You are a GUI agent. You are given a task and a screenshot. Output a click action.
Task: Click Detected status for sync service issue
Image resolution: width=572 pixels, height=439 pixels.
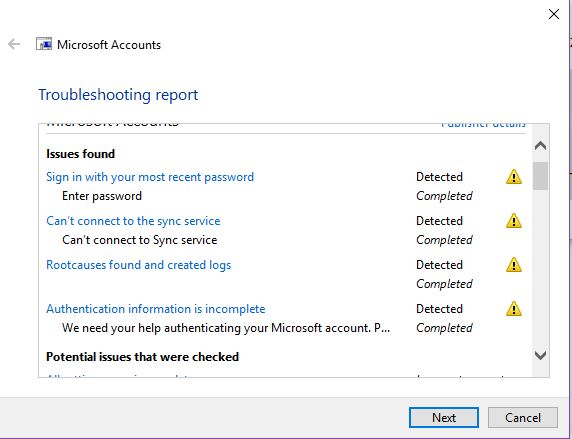[439, 221]
